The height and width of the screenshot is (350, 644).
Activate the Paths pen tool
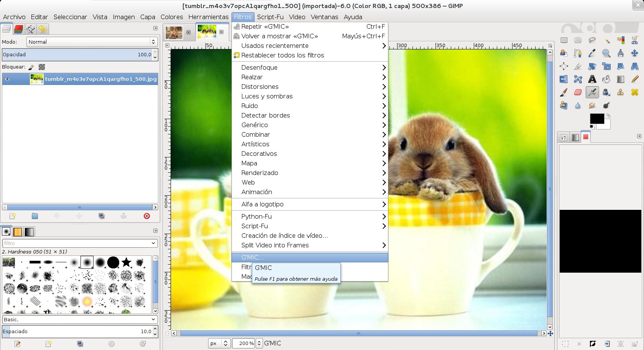coord(578,53)
